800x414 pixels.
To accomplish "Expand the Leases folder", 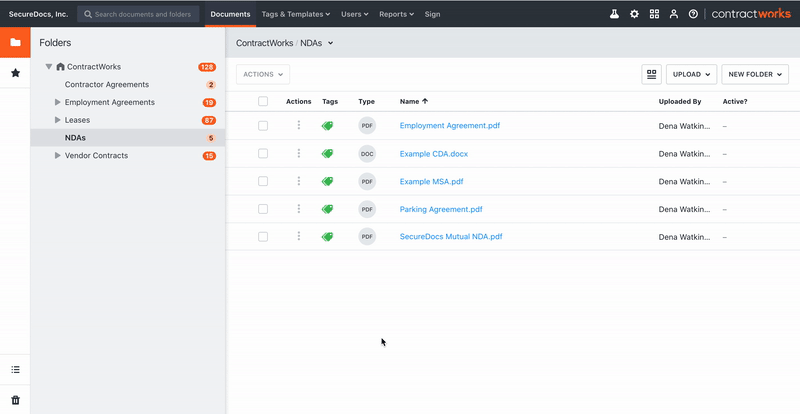I will click(x=58, y=120).
